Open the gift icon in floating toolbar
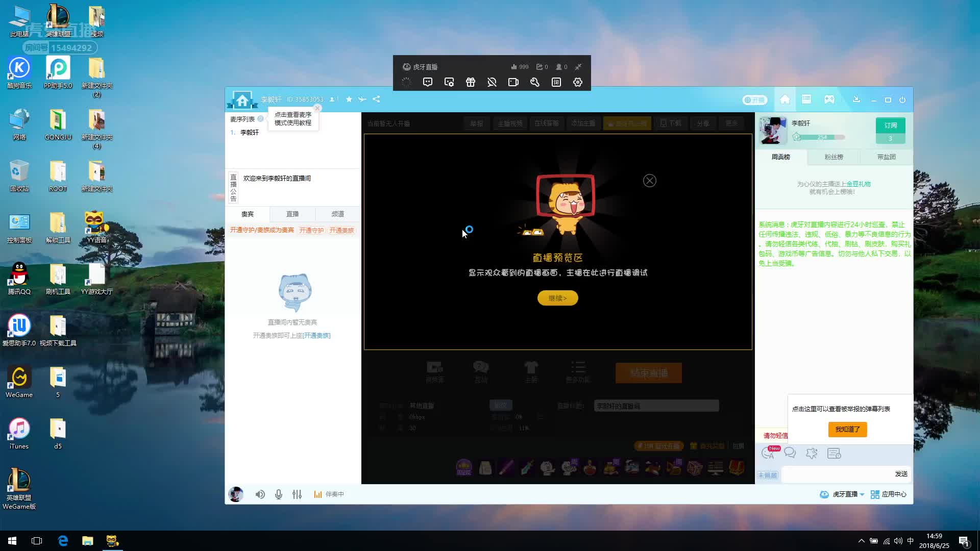This screenshot has height=551, width=980. pyautogui.click(x=470, y=82)
